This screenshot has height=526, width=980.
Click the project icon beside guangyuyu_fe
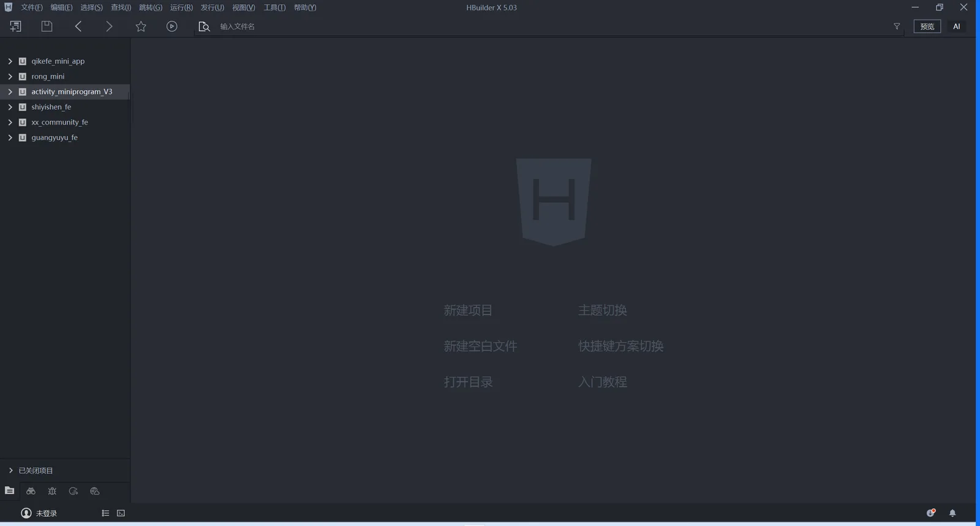pyautogui.click(x=23, y=138)
